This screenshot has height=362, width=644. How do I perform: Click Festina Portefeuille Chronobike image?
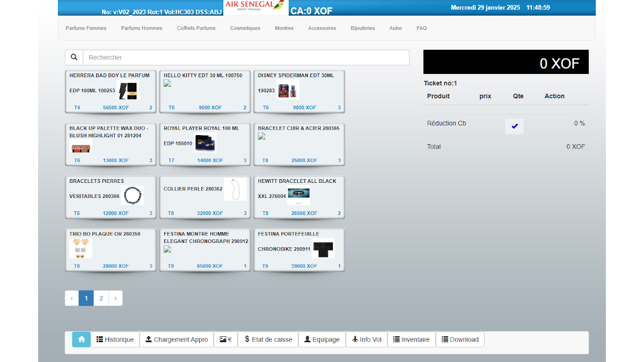[x=323, y=248]
